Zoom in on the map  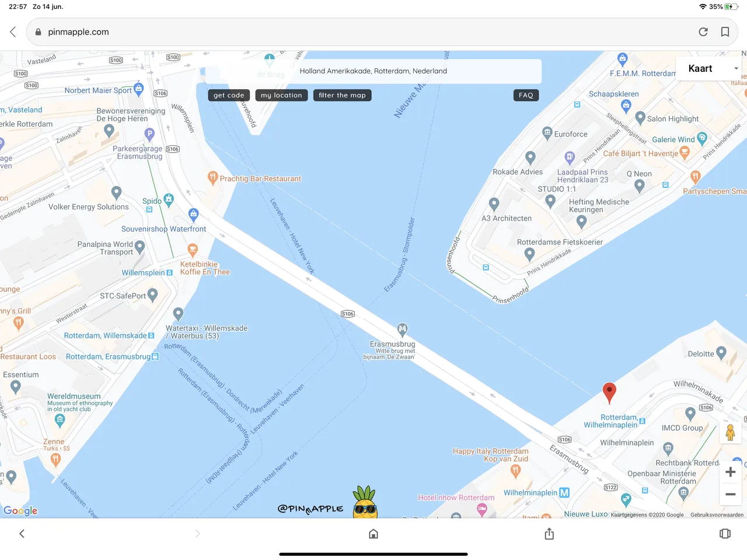(x=730, y=472)
